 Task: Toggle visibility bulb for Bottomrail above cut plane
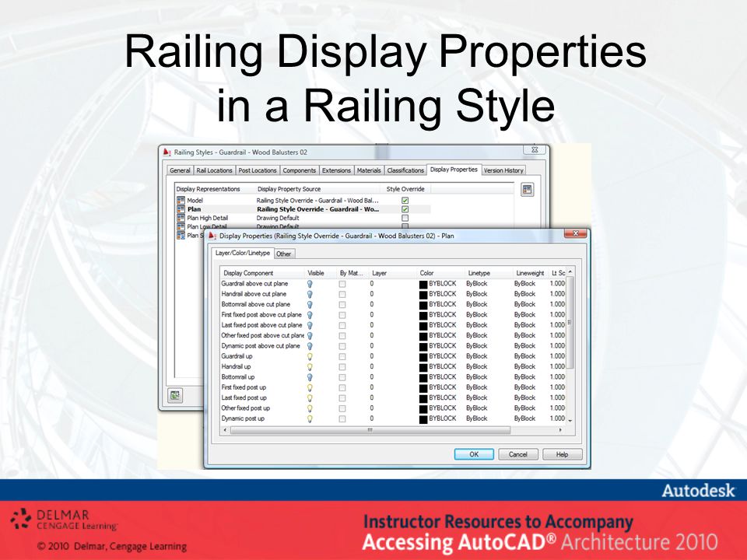[x=310, y=305]
